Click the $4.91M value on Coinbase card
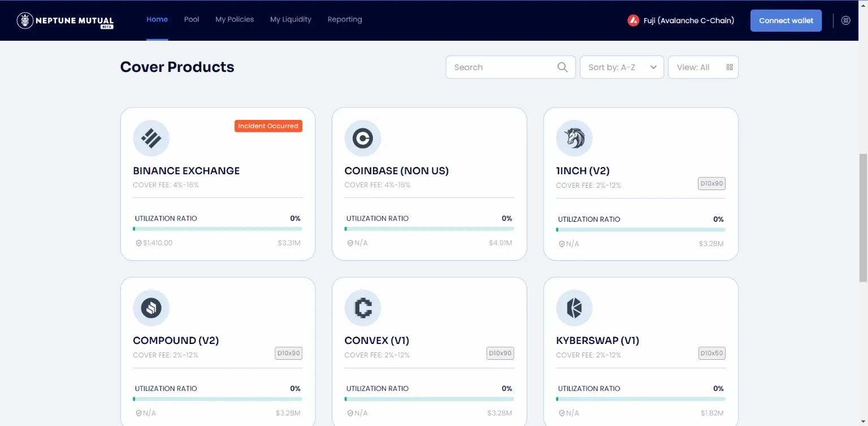The width and height of the screenshot is (868, 426). (x=500, y=243)
